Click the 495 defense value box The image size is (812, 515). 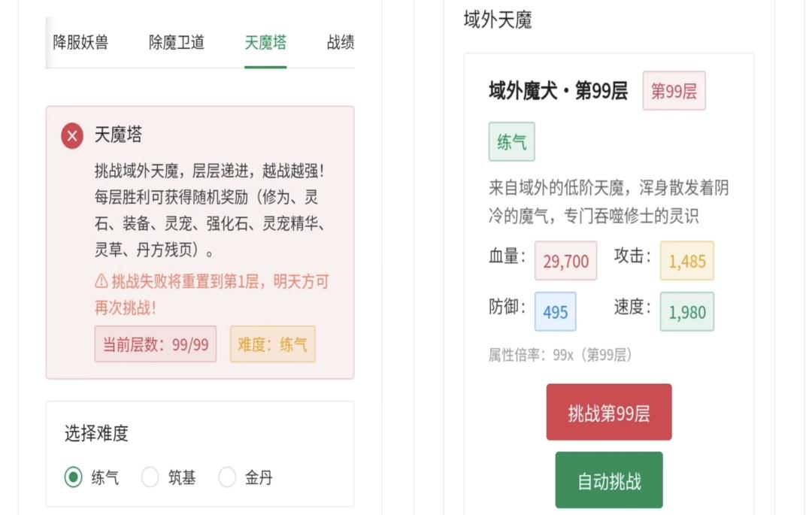pos(555,311)
